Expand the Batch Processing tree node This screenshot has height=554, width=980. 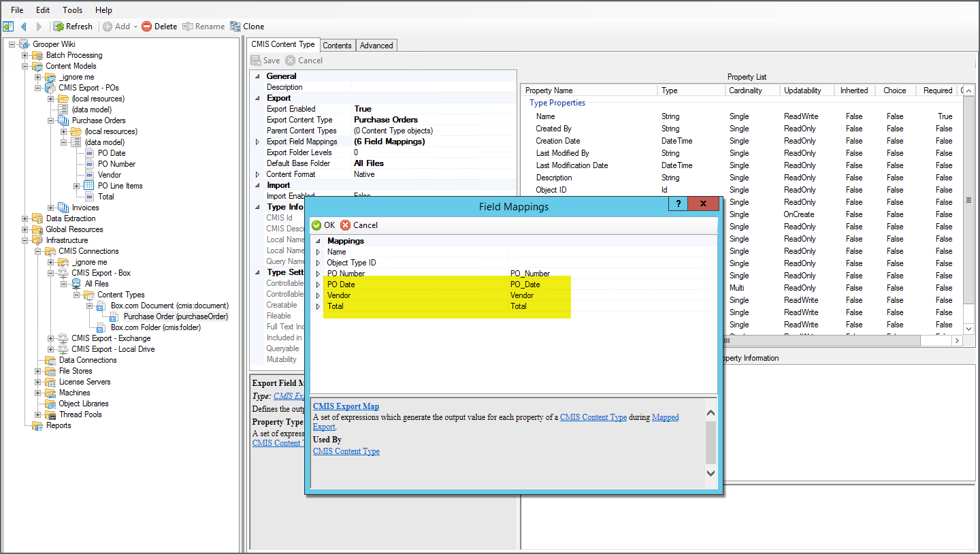pyautogui.click(x=25, y=55)
